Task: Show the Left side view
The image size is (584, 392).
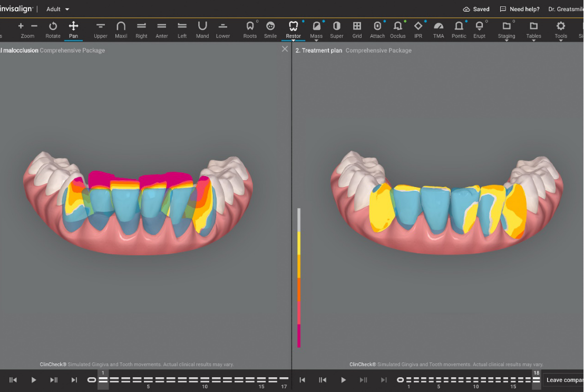Action: pyautogui.click(x=182, y=30)
